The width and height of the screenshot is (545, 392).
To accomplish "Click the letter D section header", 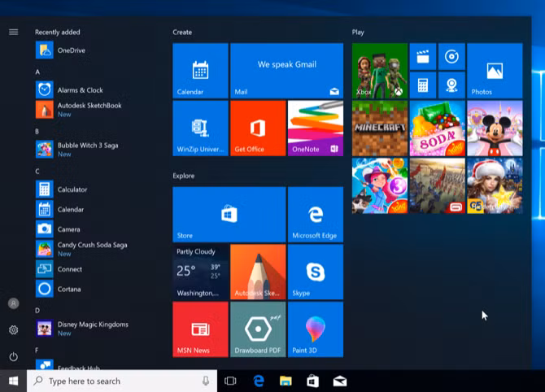I will pyautogui.click(x=37, y=311).
